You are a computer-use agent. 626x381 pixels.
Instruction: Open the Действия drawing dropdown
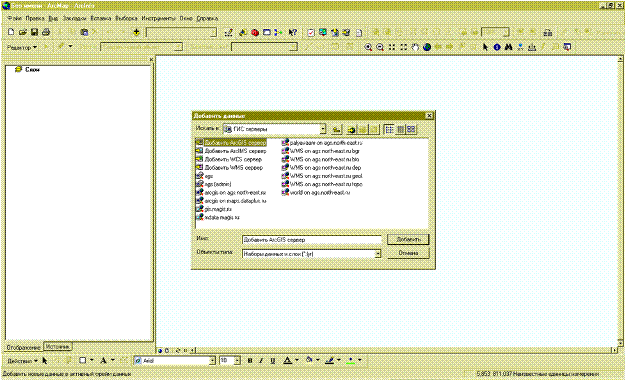point(22,361)
